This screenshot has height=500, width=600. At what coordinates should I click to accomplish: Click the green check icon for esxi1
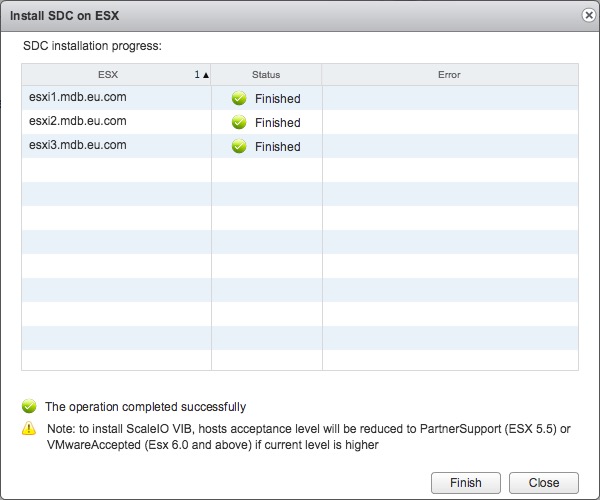click(x=239, y=98)
